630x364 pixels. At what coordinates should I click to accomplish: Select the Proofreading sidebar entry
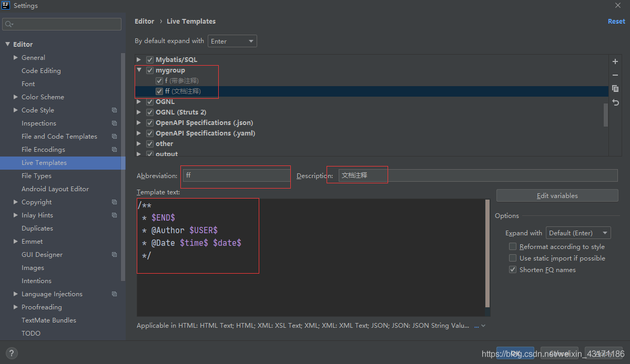click(42, 307)
